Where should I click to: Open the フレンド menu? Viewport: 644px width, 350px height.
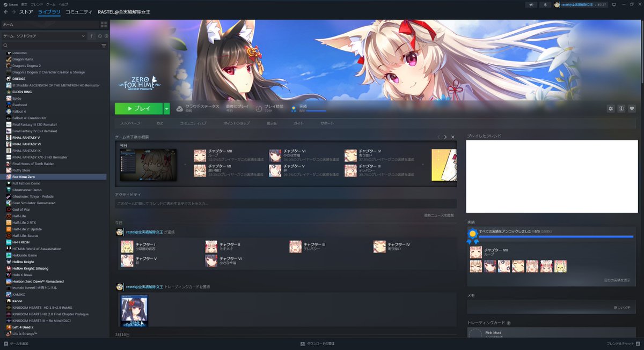pos(37,4)
